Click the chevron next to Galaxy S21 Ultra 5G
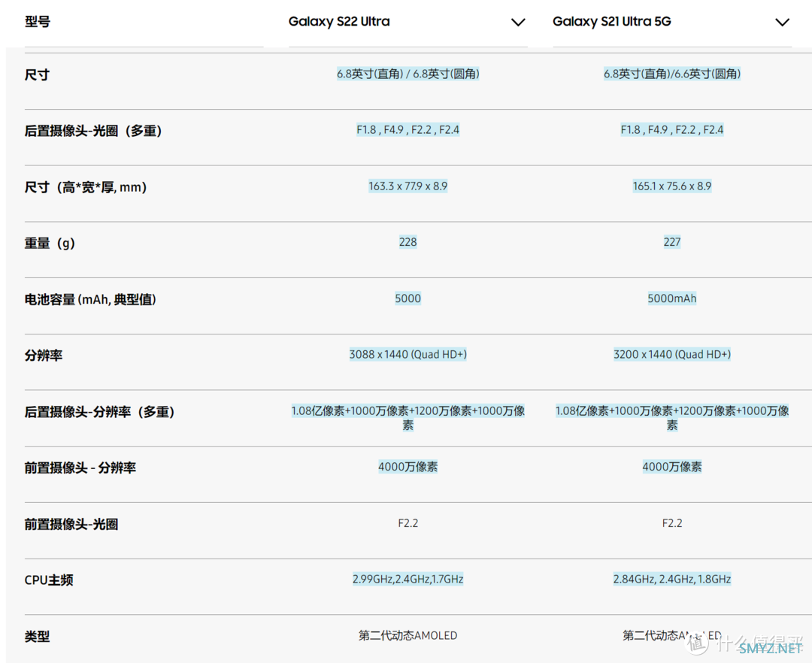812x663 pixels. 782,23
